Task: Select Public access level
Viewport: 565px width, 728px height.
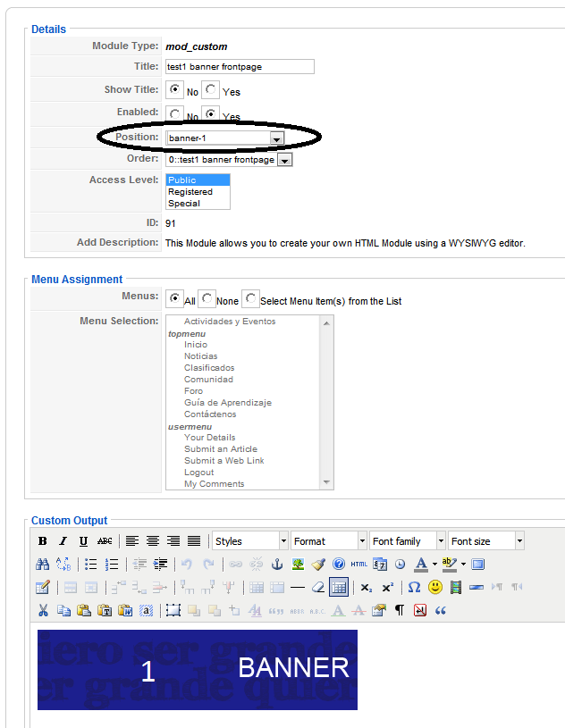Action: click(x=198, y=180)
